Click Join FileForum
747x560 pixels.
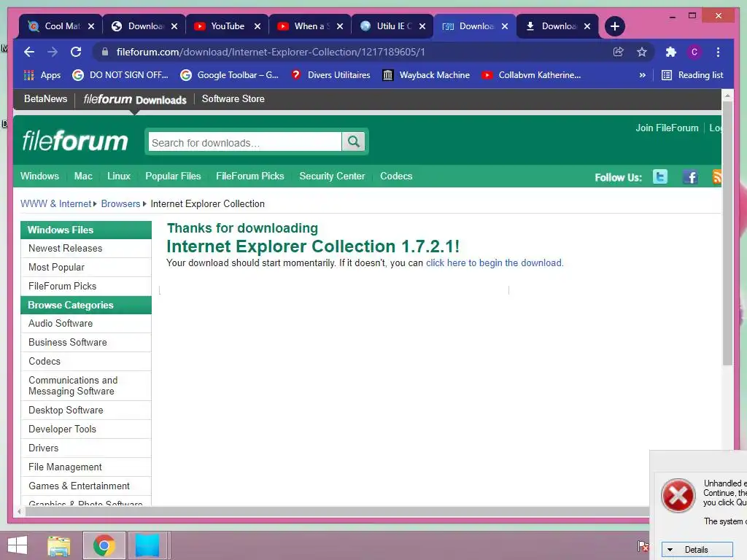667,128
